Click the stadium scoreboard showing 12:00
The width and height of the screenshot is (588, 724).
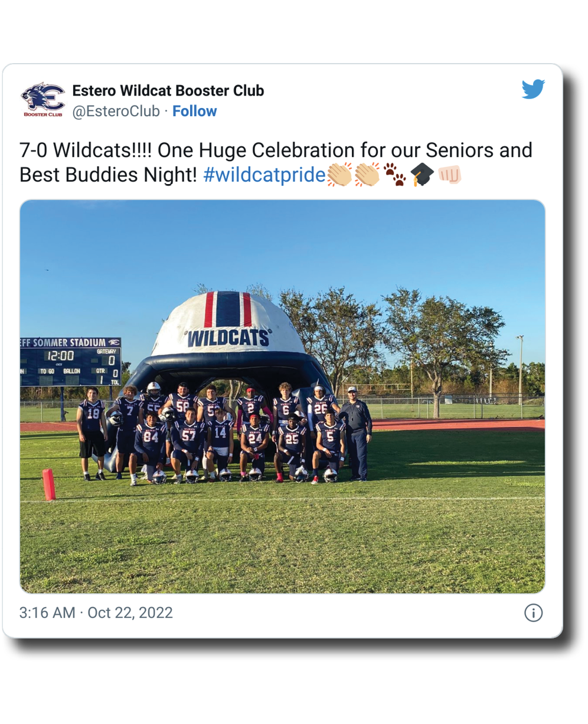[70, 362]
